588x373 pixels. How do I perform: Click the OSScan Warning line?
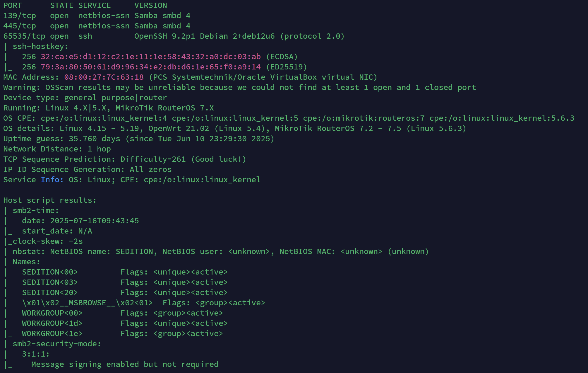[240, 87]
